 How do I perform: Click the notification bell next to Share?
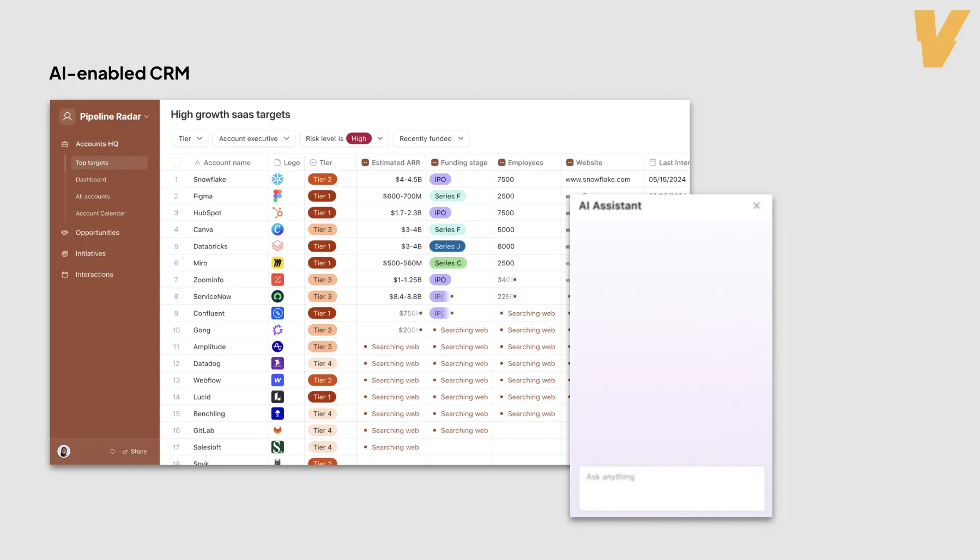tap(113, 451)
